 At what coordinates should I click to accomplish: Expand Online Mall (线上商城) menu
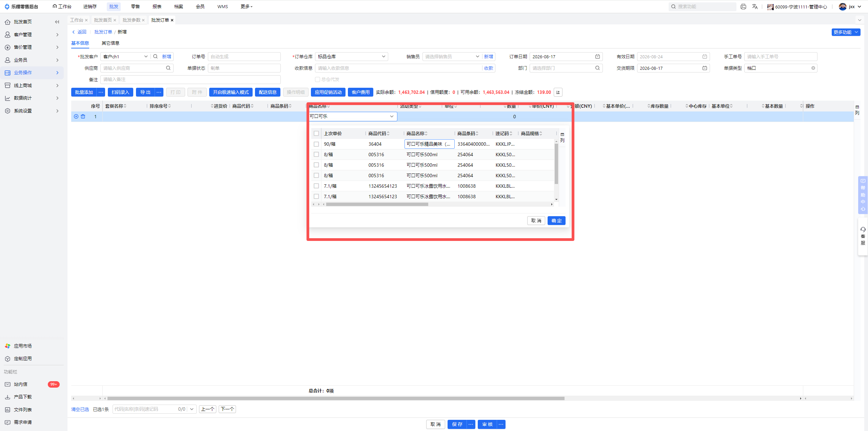(x=32, y=85)
